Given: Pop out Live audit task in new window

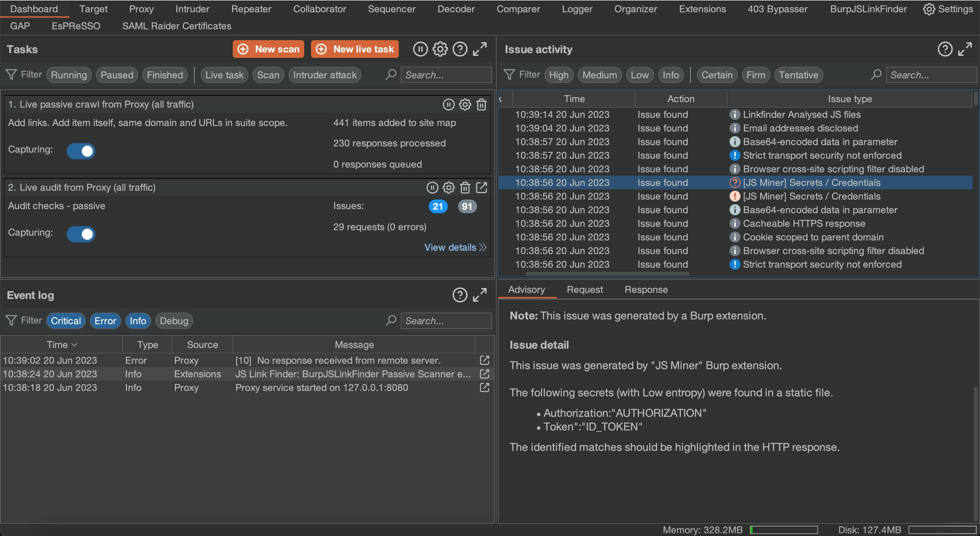Looking at the screenshot, I should (x=481, y=187).
